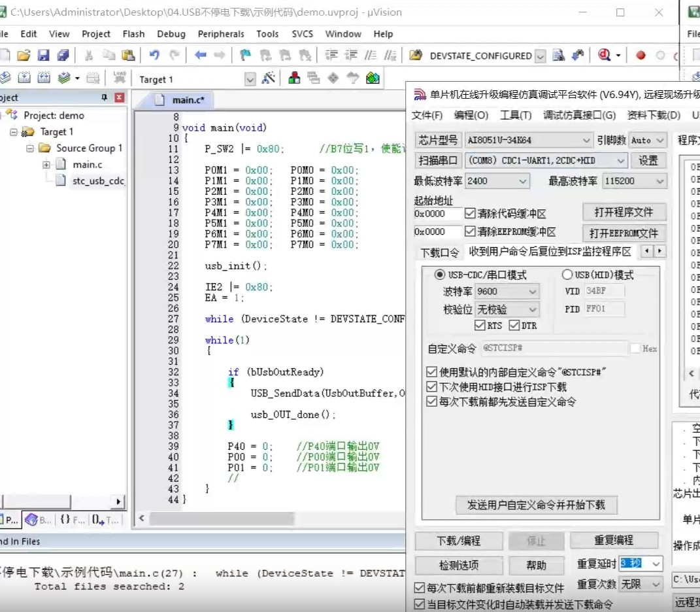Download to flash LOAD icon
700x612 pixels.
[119, 78]
